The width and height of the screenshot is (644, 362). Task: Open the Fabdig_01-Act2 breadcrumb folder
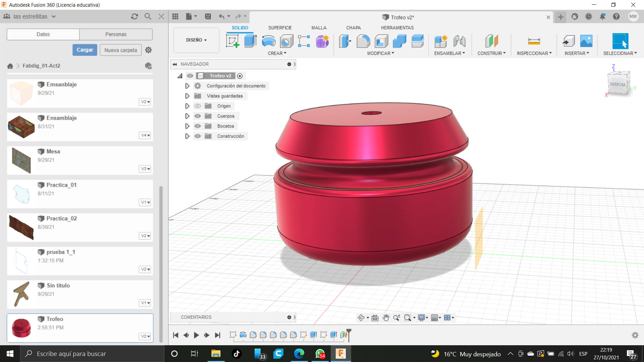41,66
